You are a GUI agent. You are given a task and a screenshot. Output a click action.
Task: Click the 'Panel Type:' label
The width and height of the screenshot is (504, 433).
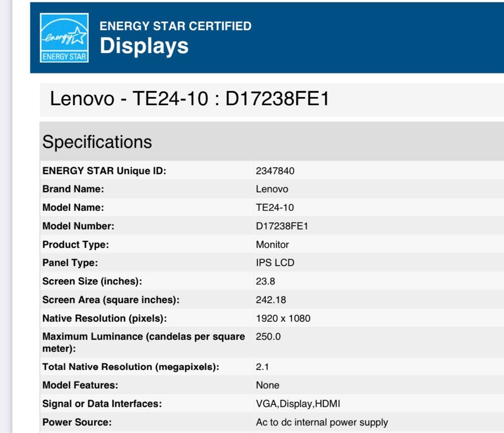pos(70,263)
